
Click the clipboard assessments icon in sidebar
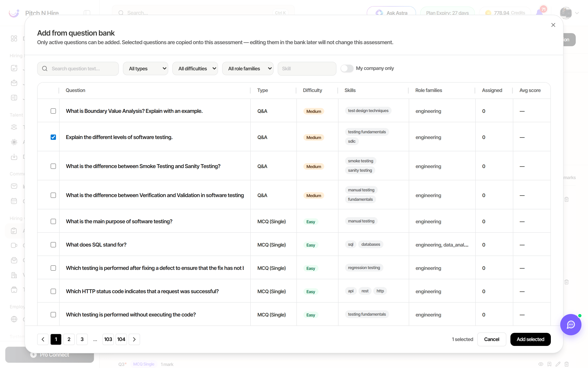14,230
